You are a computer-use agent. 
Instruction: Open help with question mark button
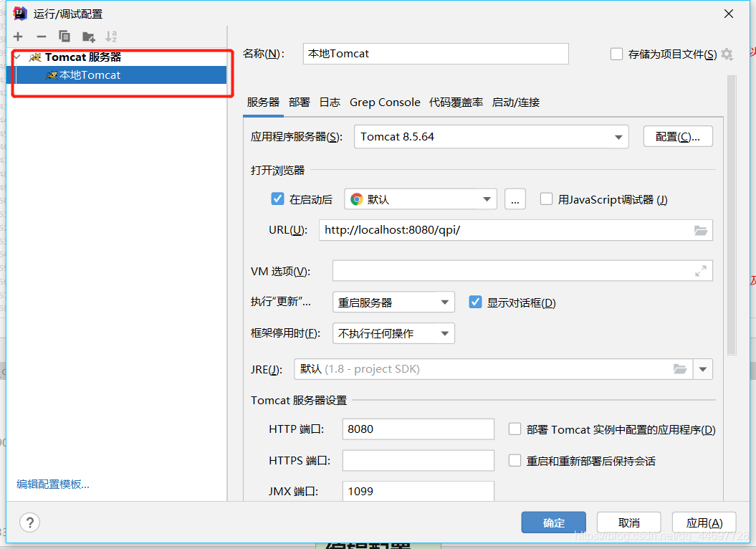click(x=29, y=522)
